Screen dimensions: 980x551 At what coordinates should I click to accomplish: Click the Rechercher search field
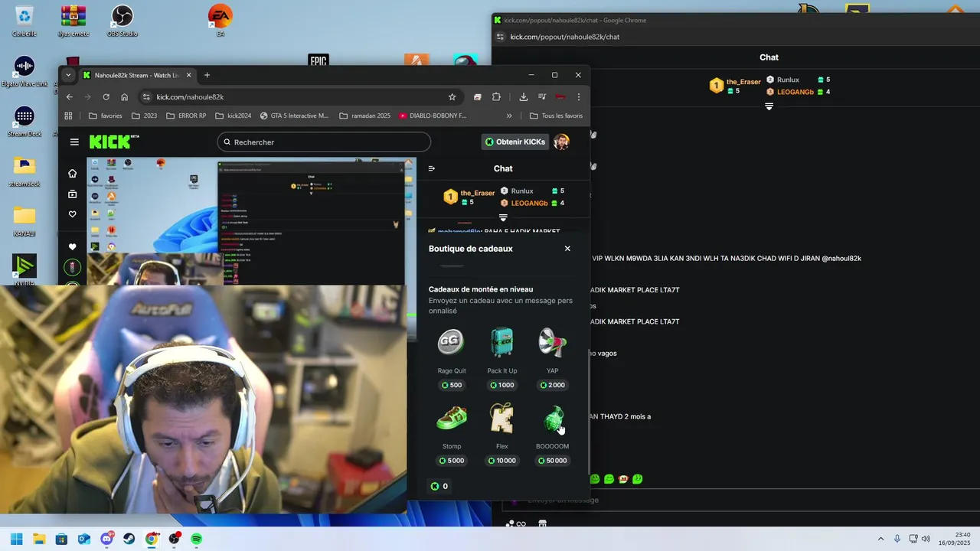pyautogui.click(x=324, y=142)
